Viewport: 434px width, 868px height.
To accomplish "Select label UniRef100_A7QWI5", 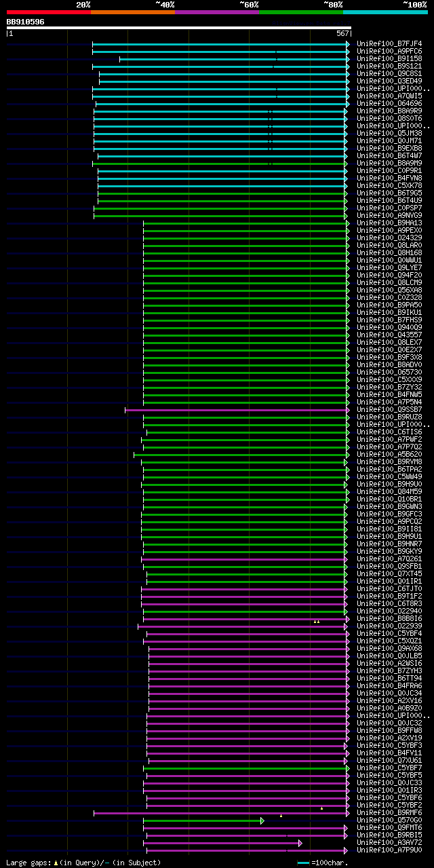I will [x=389, y=96].
